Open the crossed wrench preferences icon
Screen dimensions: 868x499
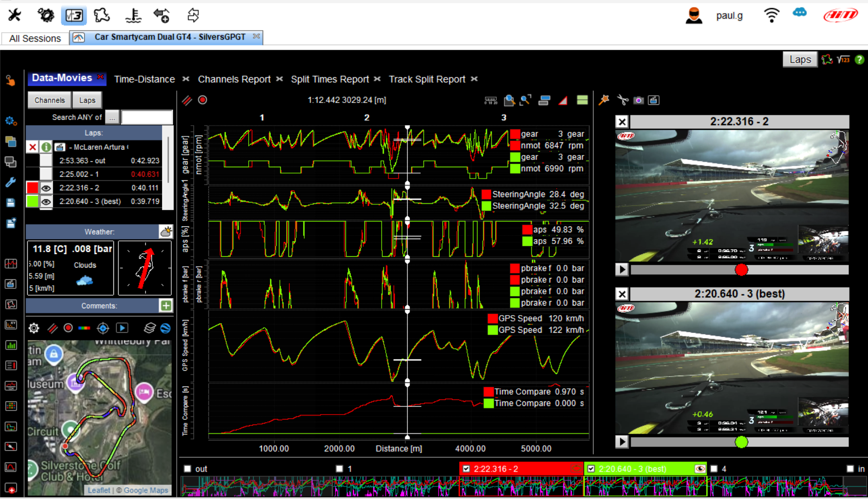pyautogui.click(x=14, y=15)
